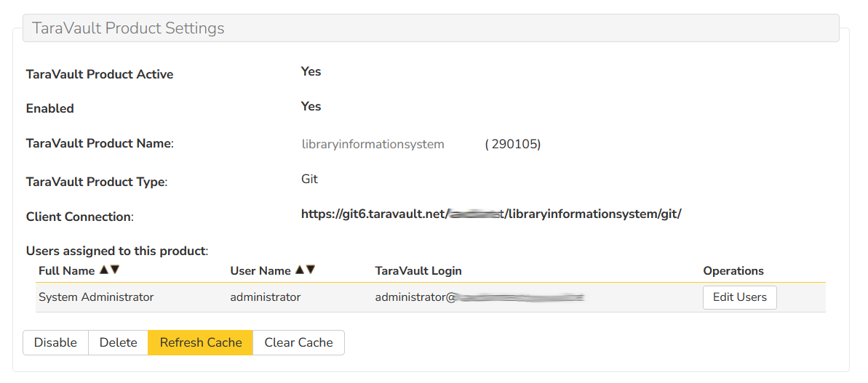This screenshot has height=383, width=868.
Task: Click the Disable button
Action: (55, 342)
